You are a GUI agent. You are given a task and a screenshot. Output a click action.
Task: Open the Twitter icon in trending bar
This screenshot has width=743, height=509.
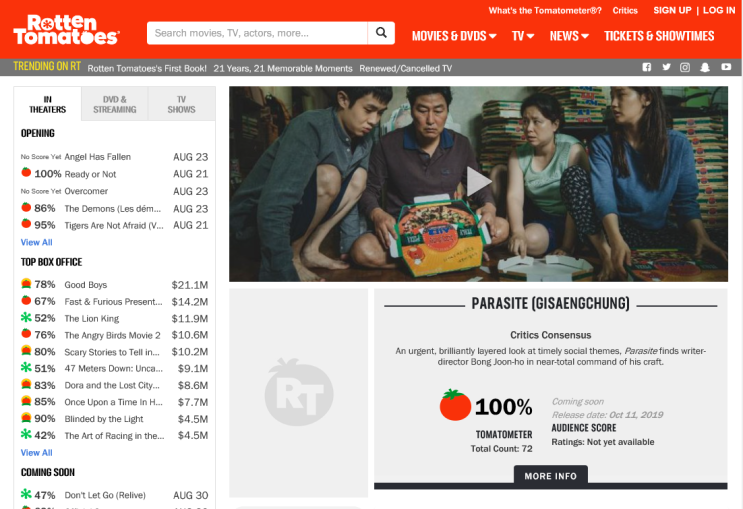666,67
